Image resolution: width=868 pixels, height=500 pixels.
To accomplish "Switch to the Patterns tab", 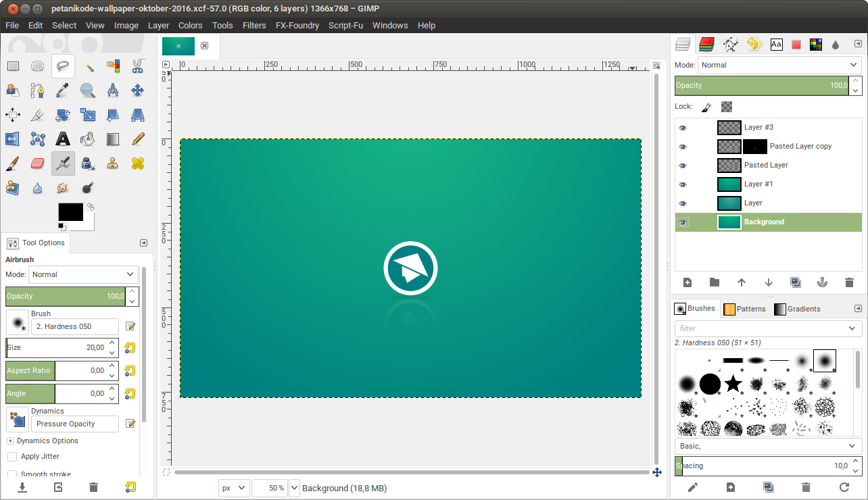I will coord(745,309).
